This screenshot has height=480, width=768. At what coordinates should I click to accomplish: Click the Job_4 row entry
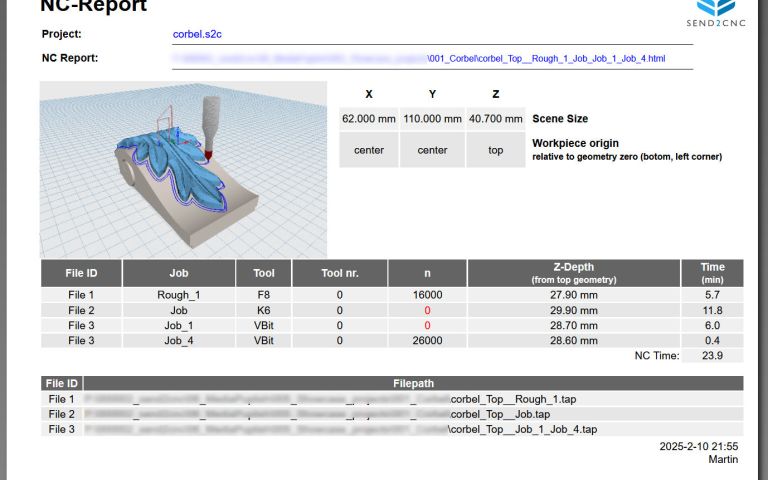pos(179,340)
